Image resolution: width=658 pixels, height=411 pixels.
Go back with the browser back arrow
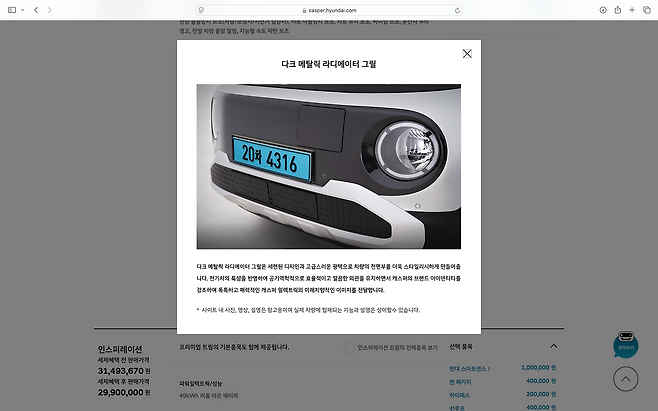click(x=36, y=9)
